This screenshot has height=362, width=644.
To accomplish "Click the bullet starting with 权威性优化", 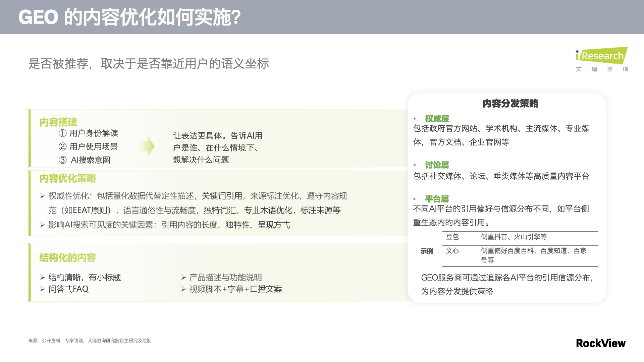I will (194, 203).
